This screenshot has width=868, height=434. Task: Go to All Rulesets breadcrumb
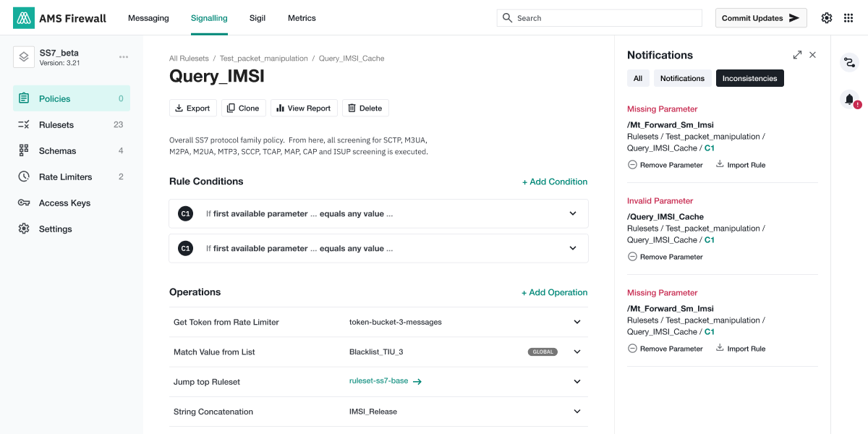(189, 58)
